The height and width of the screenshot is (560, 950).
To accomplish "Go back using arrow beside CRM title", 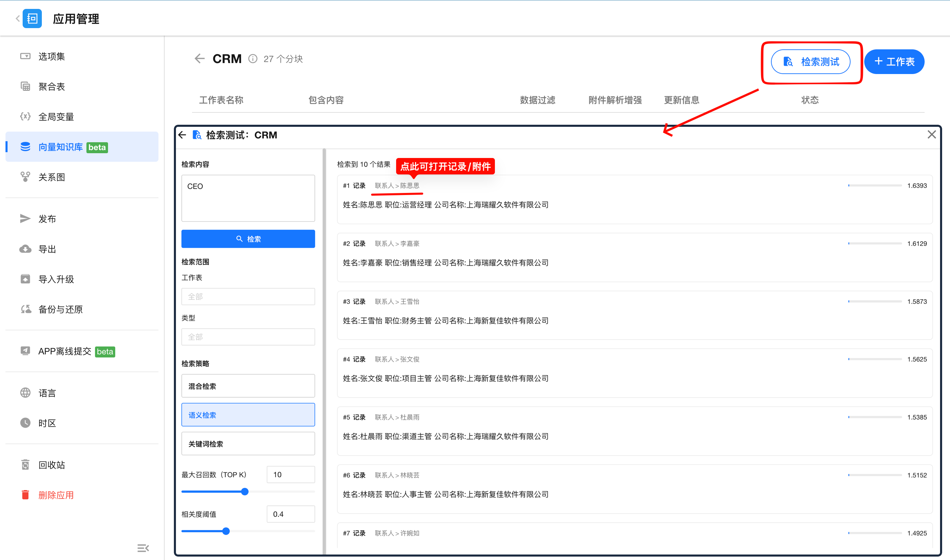I will tap(199, 59).
